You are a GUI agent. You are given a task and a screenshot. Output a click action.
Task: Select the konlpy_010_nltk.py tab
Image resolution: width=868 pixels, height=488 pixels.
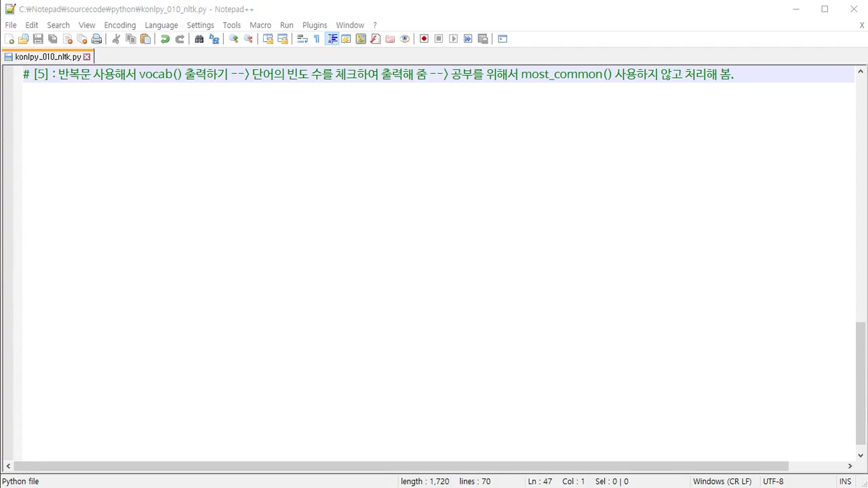point(47,57)
